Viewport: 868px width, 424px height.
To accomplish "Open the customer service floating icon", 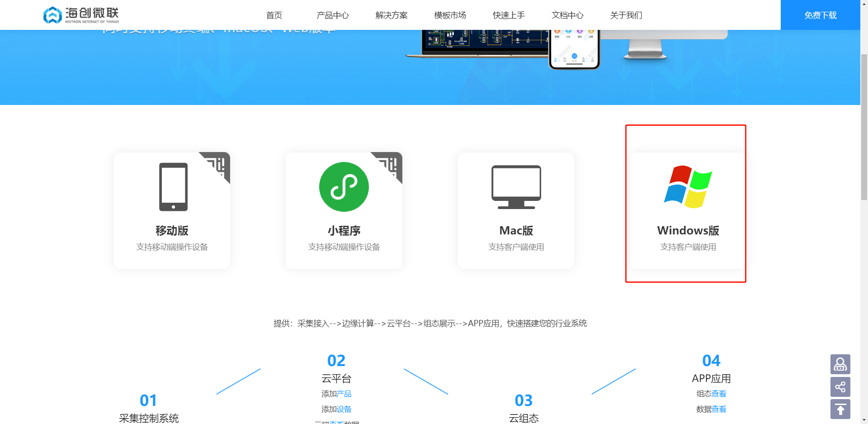I will [840, 364].
